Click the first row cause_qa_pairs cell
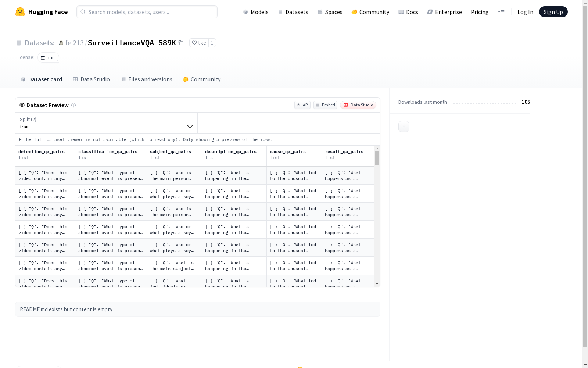Image resolution: width=588 pixels, height=368 pixels. tap(294, 176)
